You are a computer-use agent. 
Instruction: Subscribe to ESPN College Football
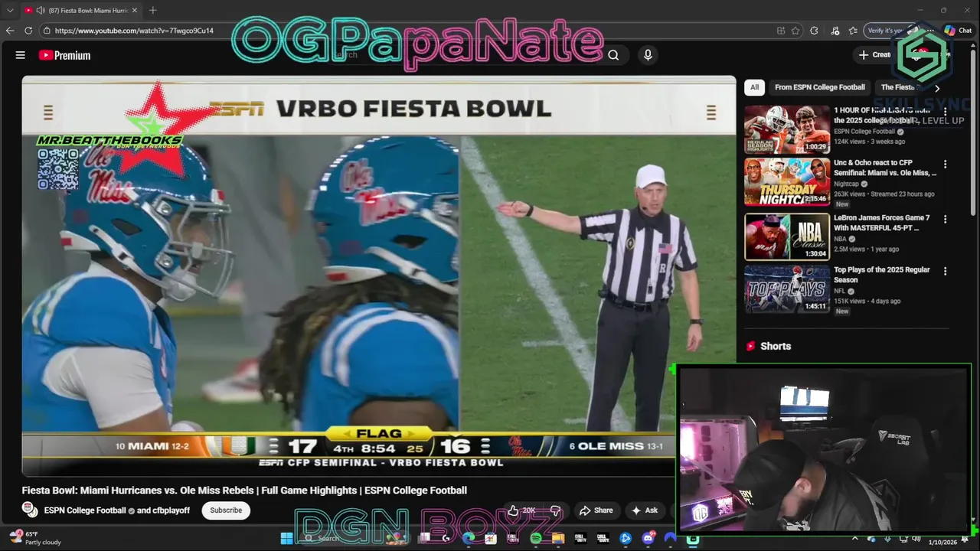click(226, 510)
